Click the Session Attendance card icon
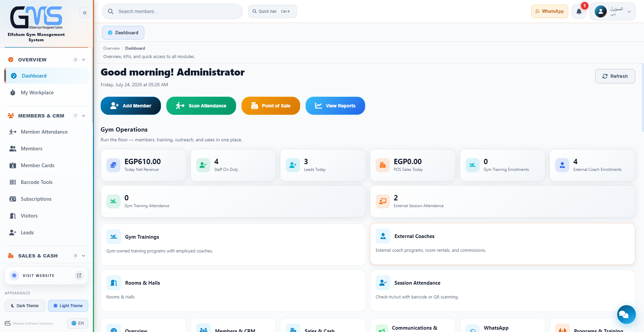The width and height of the screenshot is (644, 332). (x=383, y=283)
